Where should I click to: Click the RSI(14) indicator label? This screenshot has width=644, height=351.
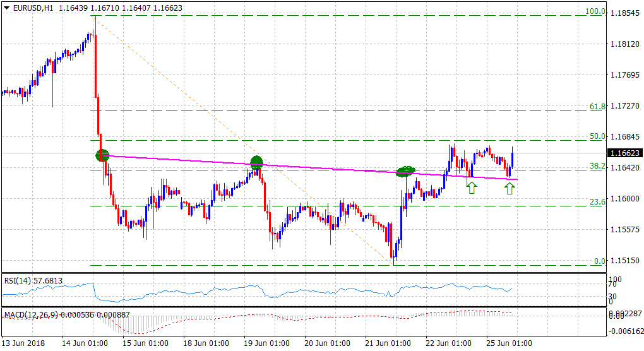tap(33, 280)
